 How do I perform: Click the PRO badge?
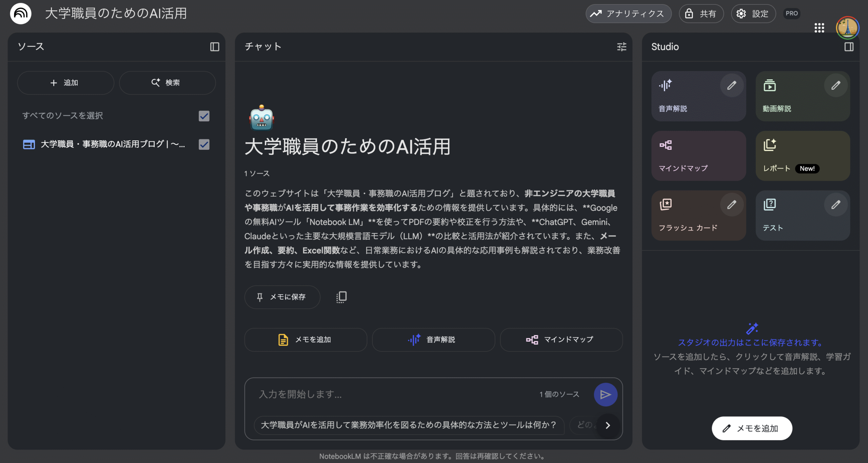[x=792, y=14]
